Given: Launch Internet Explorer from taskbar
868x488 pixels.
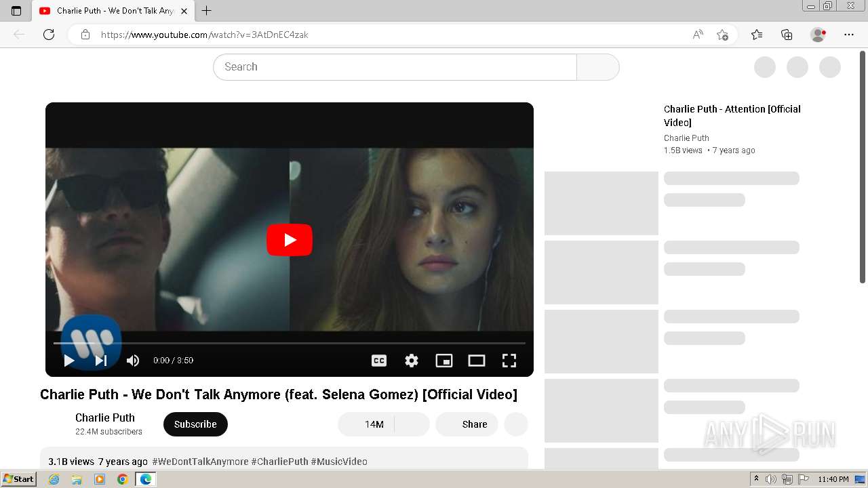Looking at the screenshot, I should click(54, 479).
